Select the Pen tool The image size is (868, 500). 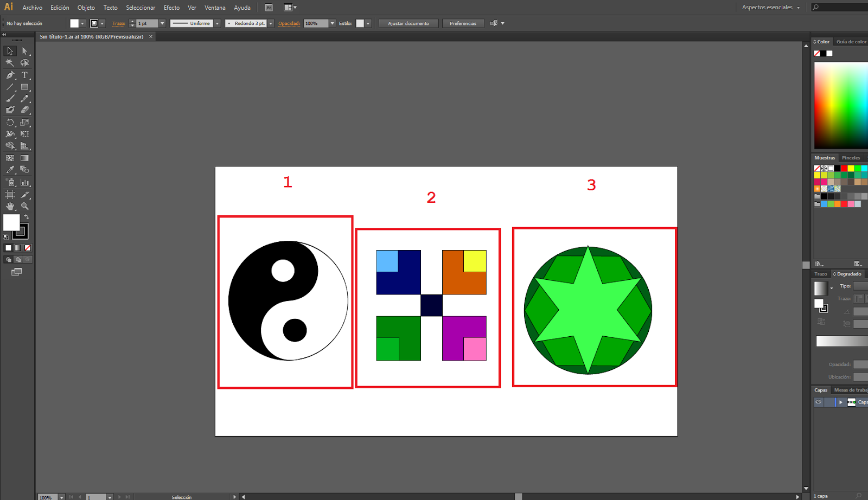point(10,75)
